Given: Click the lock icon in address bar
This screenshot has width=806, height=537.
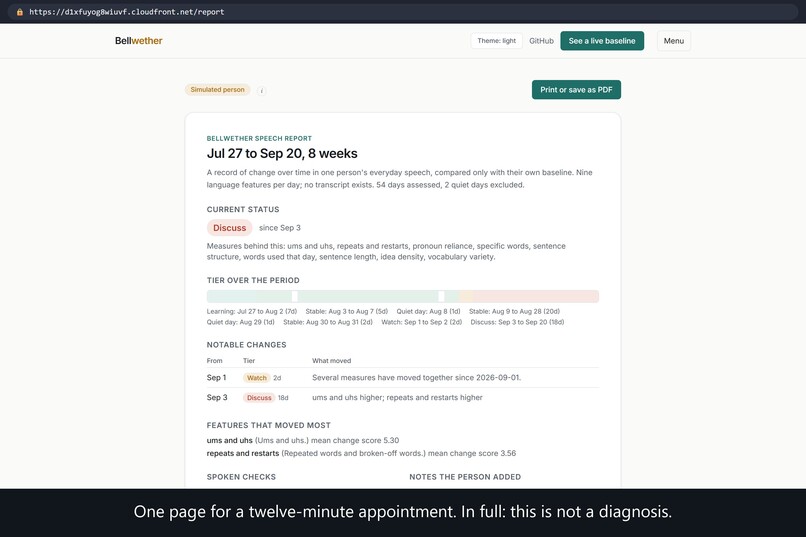Looking at the screenshot, I should 20,12.
